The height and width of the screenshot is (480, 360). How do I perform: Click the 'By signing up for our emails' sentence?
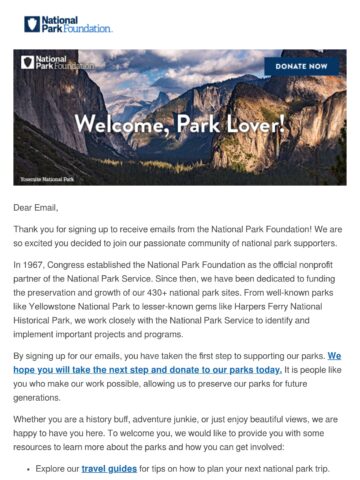pos(169,356)
